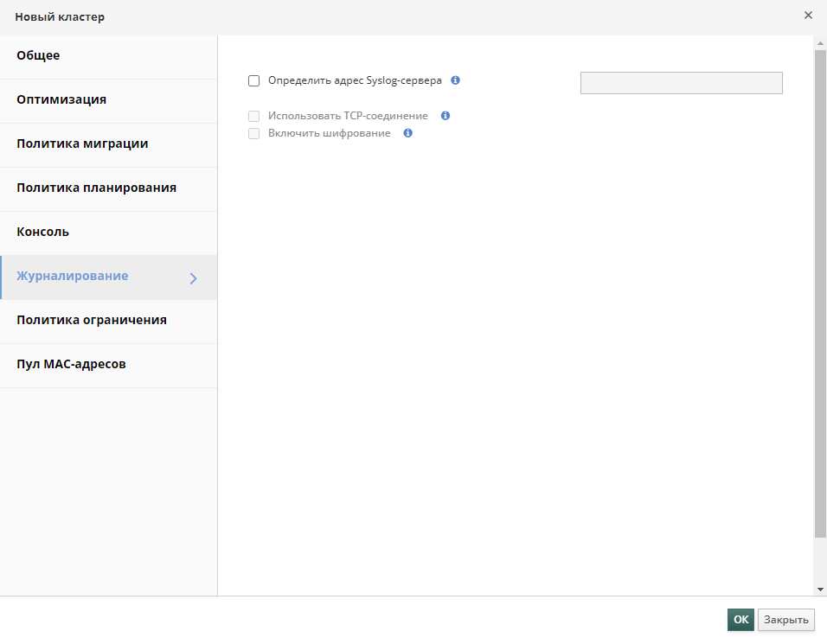Go to Политика планирования tab

tap(109, 189)
